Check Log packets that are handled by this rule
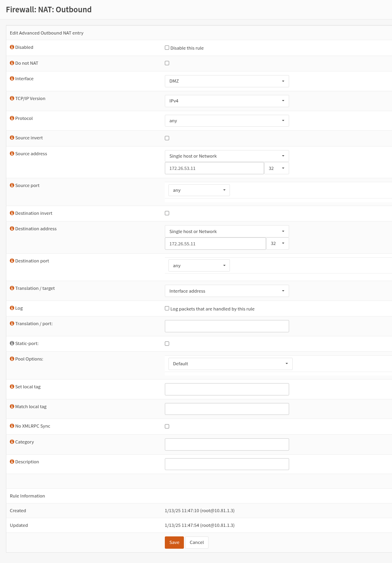The width and height of the screenshot is (392, 563). click(167, 308)
